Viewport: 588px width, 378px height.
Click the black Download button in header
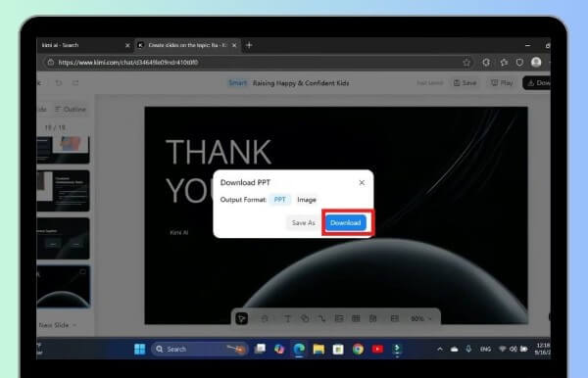tap(537, 83)
